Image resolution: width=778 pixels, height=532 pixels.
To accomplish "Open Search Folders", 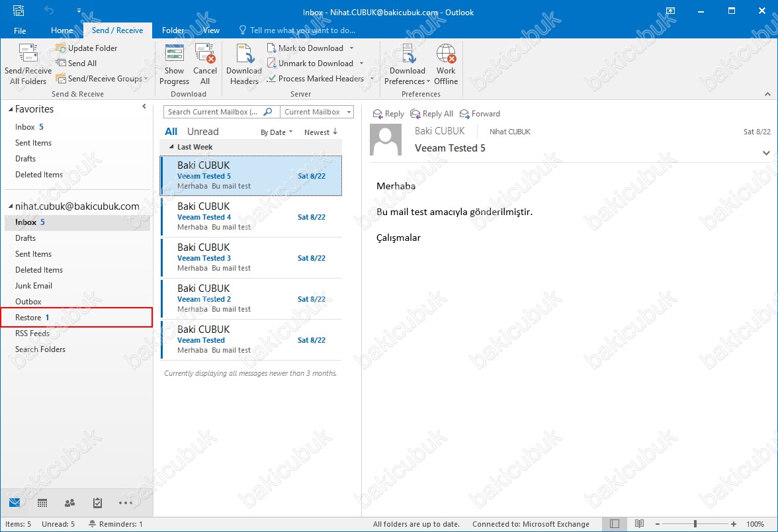I will (x=77, y=349).
